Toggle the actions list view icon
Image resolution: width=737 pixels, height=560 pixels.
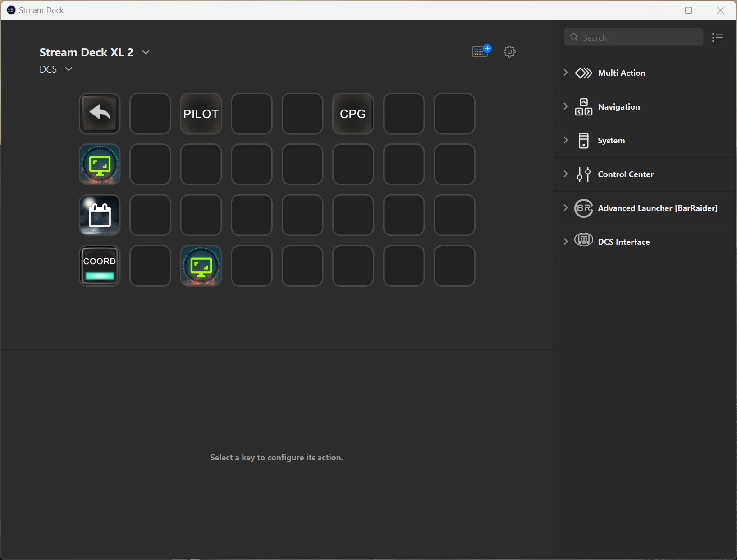click(717, 37)
